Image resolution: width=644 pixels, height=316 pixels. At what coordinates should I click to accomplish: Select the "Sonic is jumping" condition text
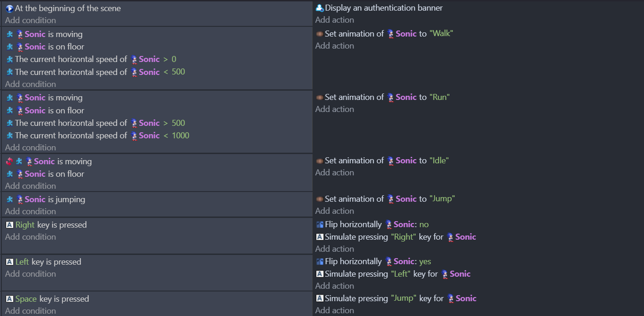[x=55, y=199]
